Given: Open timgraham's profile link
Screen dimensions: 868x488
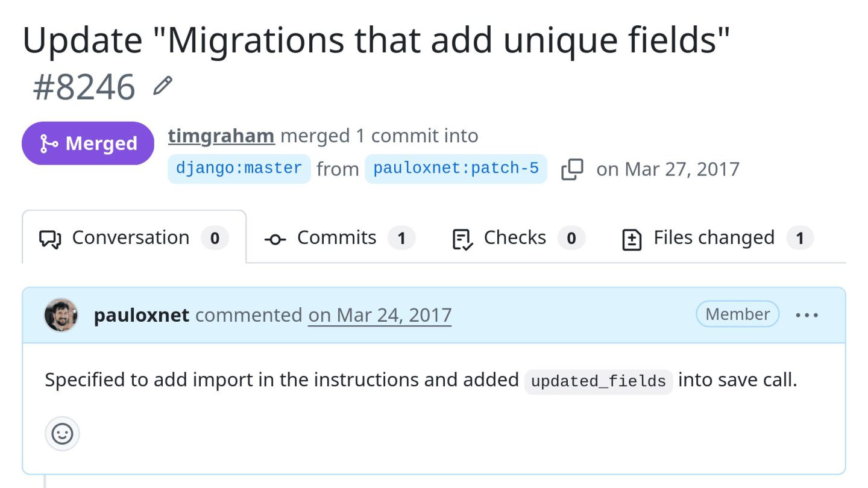Looking at the screenshot, I should 221,136.
